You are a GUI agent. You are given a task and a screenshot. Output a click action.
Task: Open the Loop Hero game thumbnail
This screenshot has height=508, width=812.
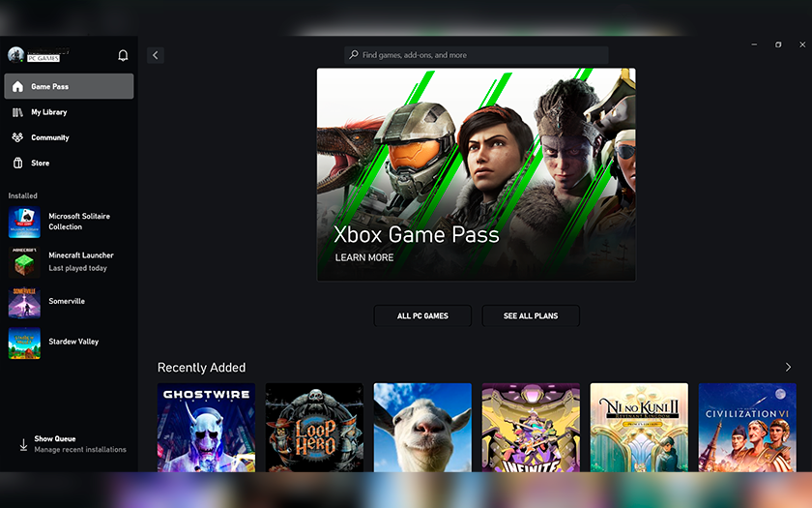(314, 427)
